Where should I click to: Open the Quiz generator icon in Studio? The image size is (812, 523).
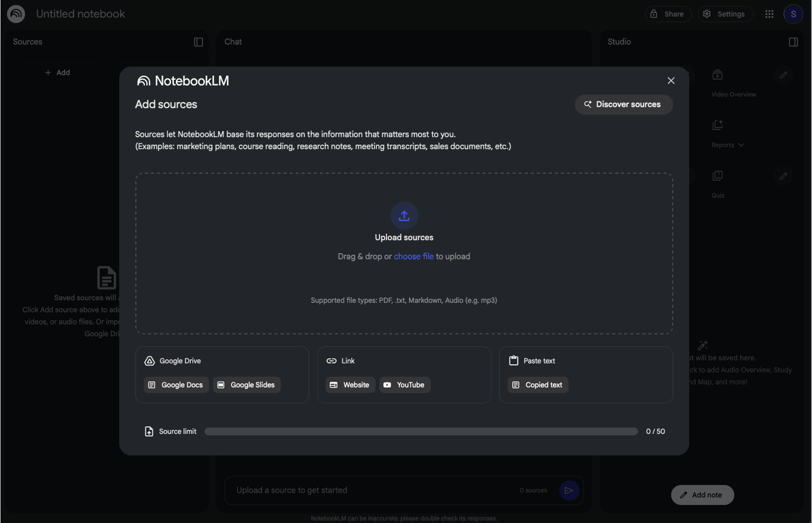pos(718,176)
